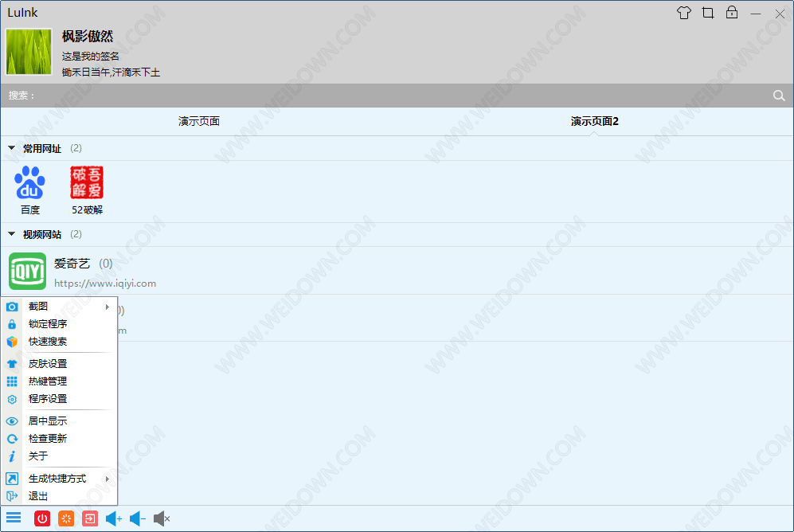Screen dimensions: 794x532
Task: Click the pink log-off icon in bottom toolbar
Action: tap(90, 518)
